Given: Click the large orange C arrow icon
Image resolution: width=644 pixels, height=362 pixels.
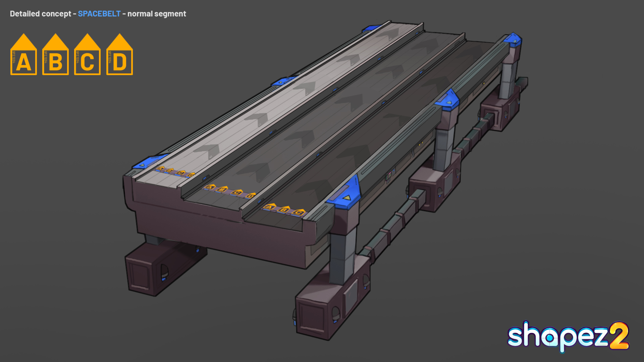Looking at the screenshot, I should pos(87,54).
